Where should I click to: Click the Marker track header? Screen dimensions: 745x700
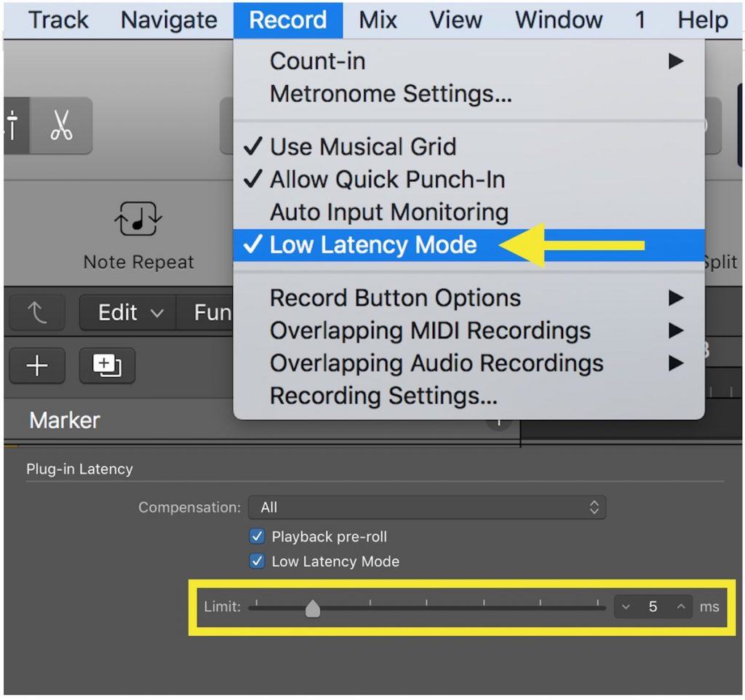pos(65,420)
